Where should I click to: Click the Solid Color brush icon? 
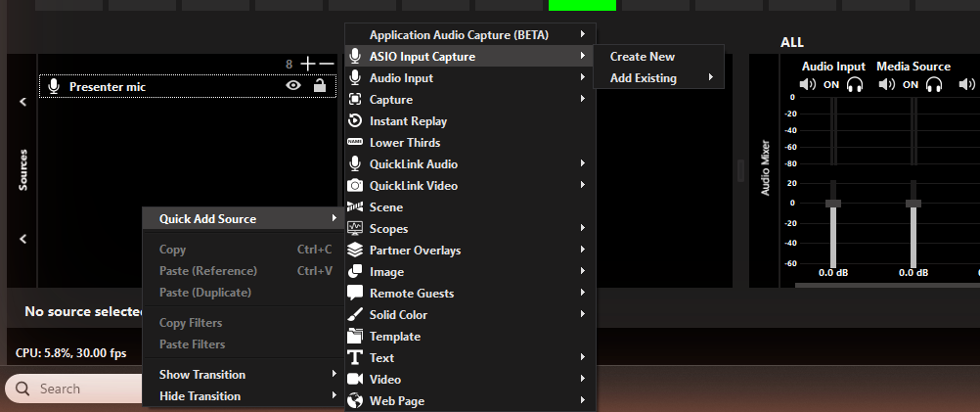(x=355, y=314)
